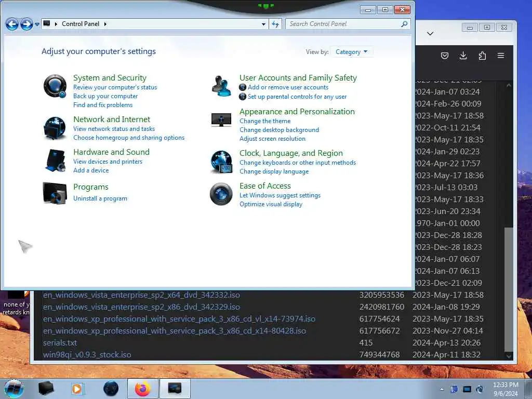Switch to Firefox in the taskbar
The image size is (532, 399).
coord(142,389)
